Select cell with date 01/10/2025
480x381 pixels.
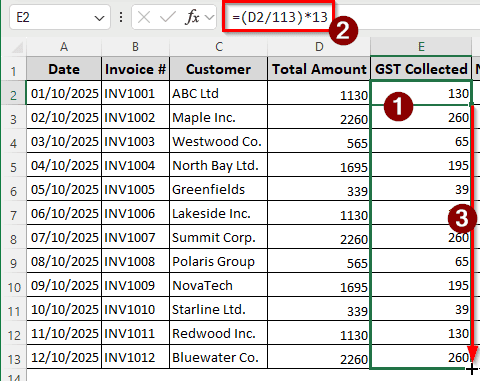pos(64,93)
